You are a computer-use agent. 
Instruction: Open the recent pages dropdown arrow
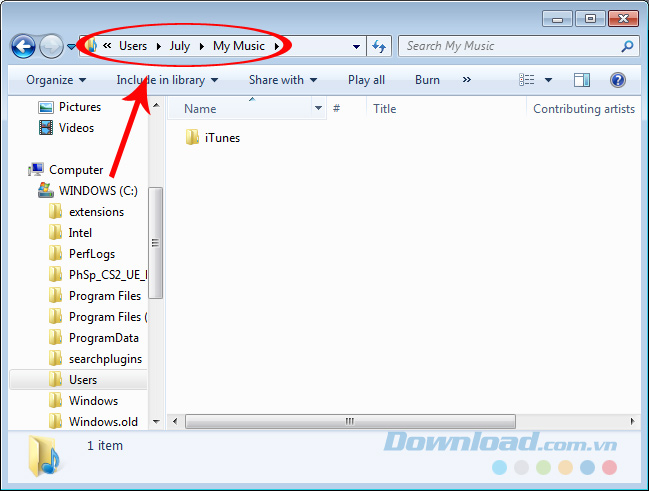[71, 47]
